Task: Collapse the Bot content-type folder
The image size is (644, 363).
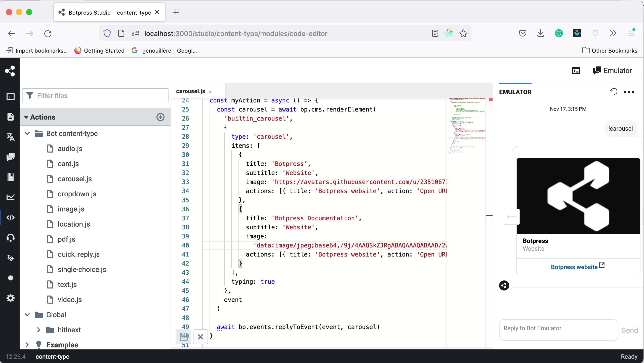Action: point(27,133)
